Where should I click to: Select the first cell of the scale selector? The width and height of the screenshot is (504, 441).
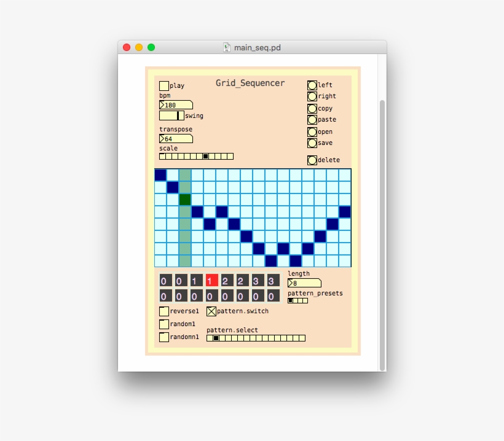pos(162,157)
